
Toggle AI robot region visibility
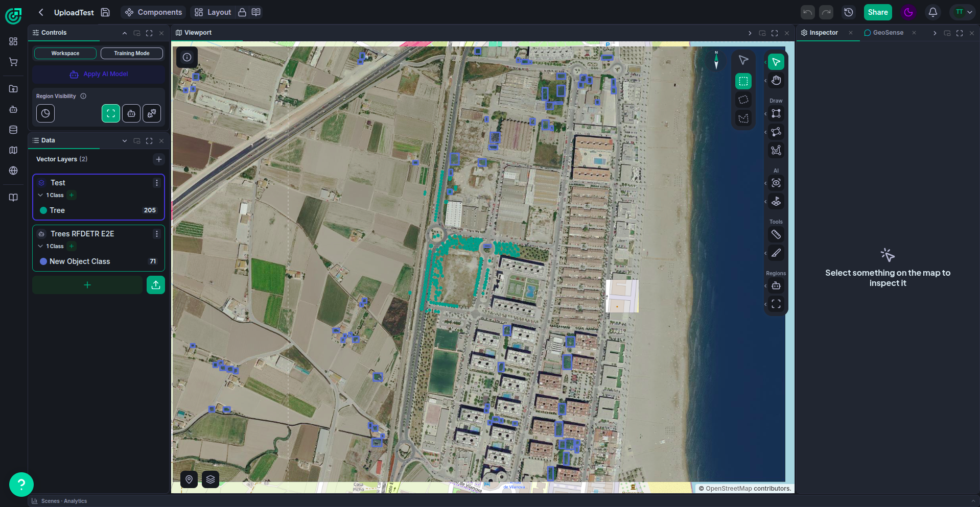[x=131, y=113]
